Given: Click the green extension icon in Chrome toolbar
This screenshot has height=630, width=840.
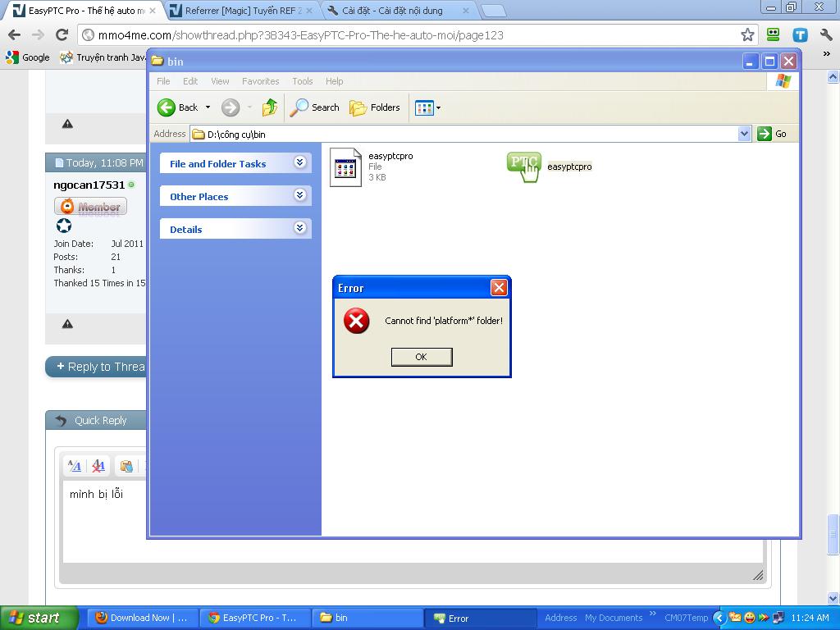Looking at the screenshot, I should tap(773, 34).
